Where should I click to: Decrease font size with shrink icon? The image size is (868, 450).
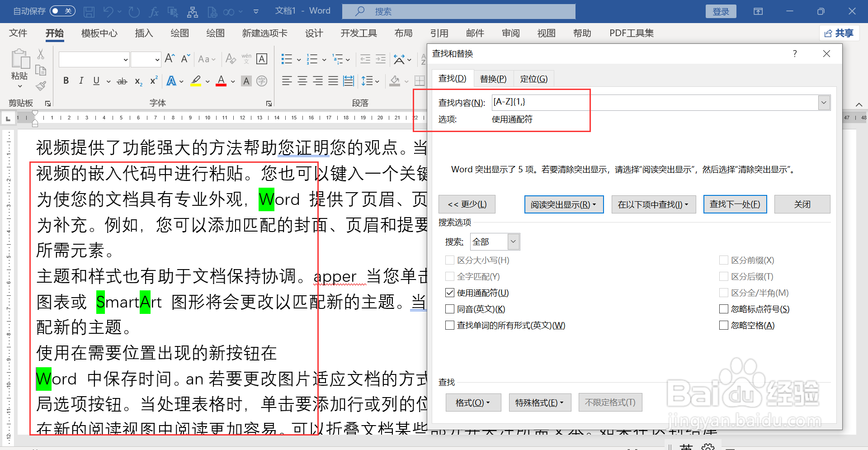tap(185, 58)
